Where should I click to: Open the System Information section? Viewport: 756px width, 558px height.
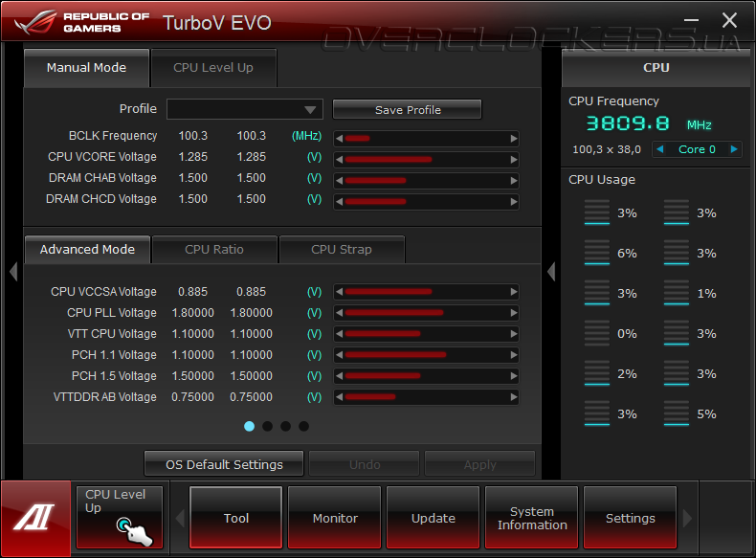pos(532,518)
